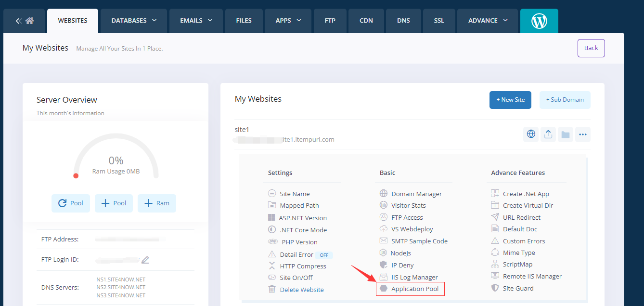Click the WordPress logo tab
The height and width of the screenshot is (306, 644).
(x=539, y=21)
